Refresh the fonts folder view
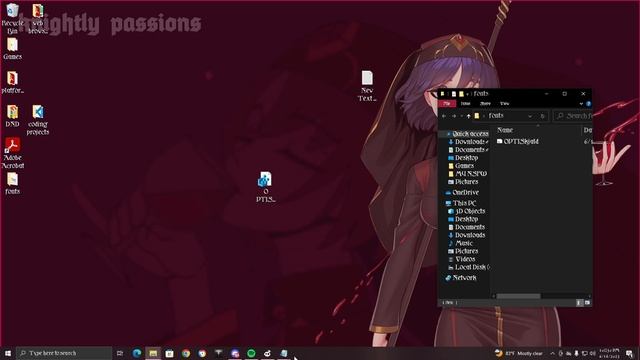The height and width of the screenshot is (360, 640). tap(542, 116)
